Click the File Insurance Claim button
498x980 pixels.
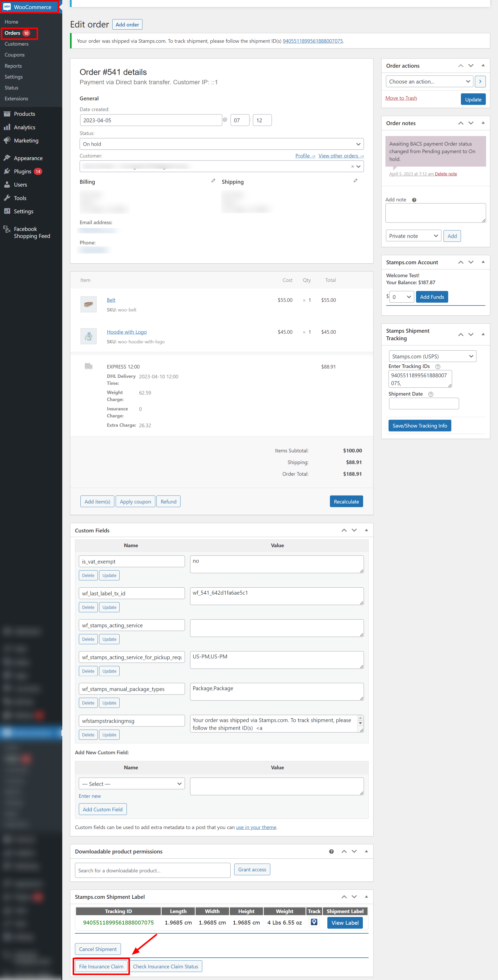(x=101, y=966)
